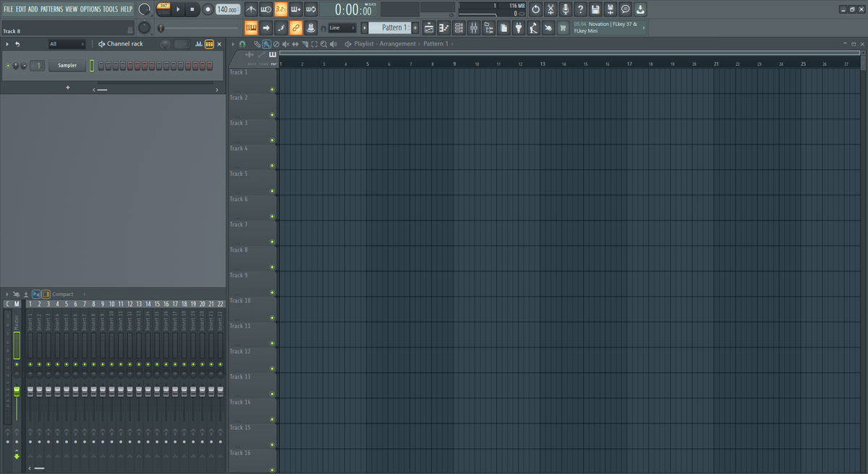Click the arrow left of Pattern 1
Image resolution: width=868 pixels, height=474 pixels.
pyautogui.click(x=364, y=28)
